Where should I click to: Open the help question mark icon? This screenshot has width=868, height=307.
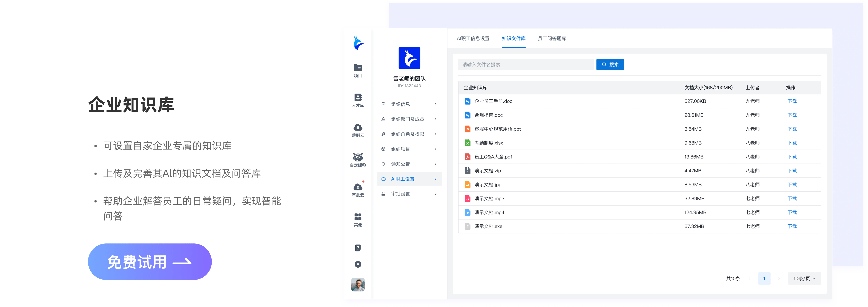coord(358,248)
